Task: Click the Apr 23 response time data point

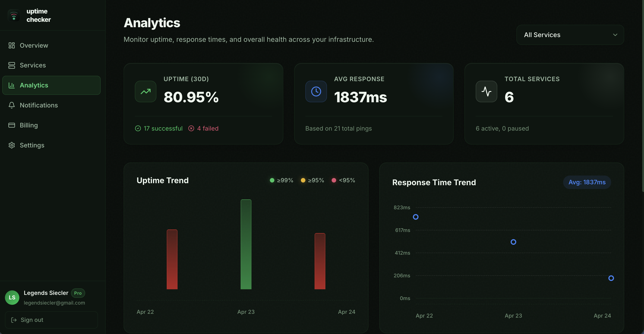Action: (x=513, y=242)
